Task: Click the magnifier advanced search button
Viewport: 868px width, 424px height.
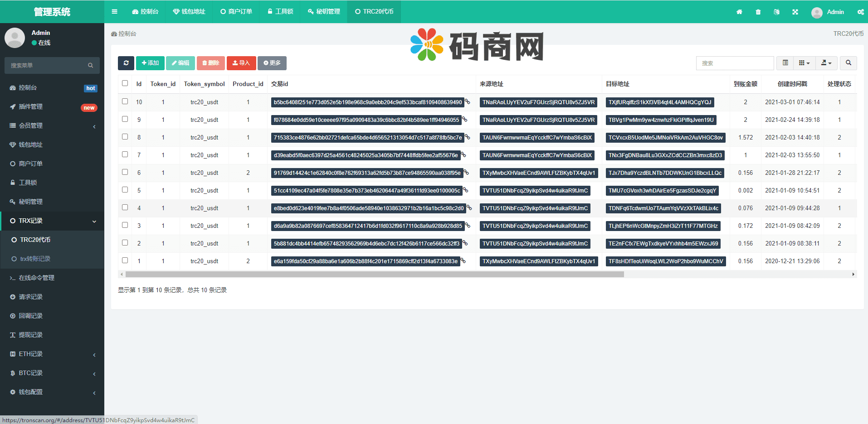Action: tap(848, 63)
